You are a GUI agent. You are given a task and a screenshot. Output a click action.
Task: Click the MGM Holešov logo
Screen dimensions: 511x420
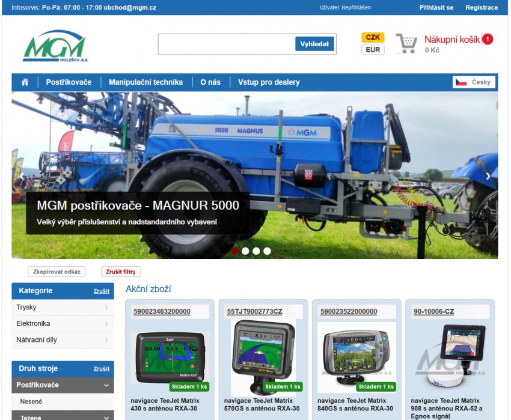pos(55,46)
